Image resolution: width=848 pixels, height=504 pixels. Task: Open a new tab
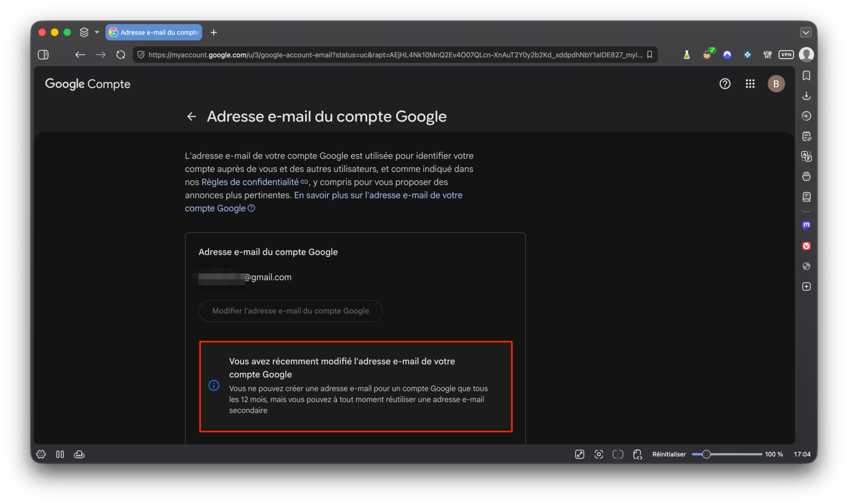214,32
